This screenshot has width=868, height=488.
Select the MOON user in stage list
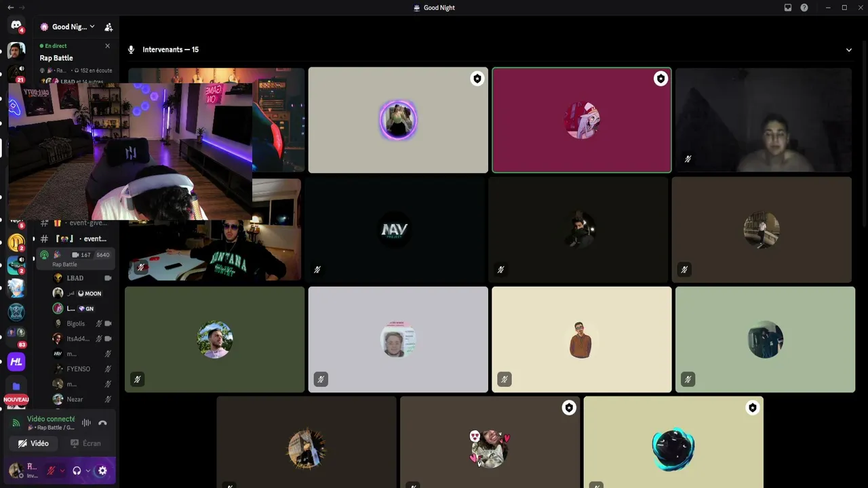coord(83,293)
